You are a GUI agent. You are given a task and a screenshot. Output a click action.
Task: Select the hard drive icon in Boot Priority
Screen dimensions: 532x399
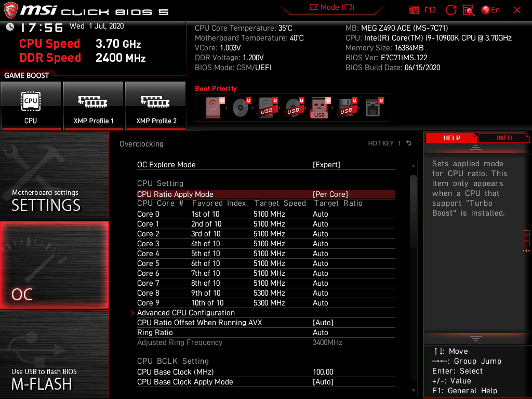212,107
